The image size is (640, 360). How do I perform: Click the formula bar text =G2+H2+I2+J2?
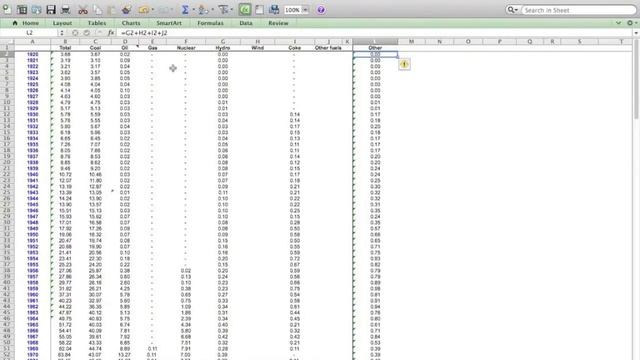point(144,33)
